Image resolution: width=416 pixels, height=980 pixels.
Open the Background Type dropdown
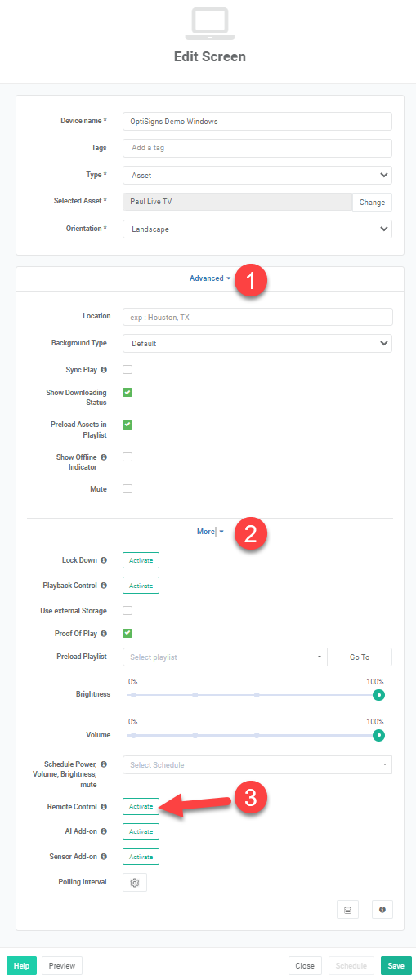pyautogui.click(x=257, y=343)
